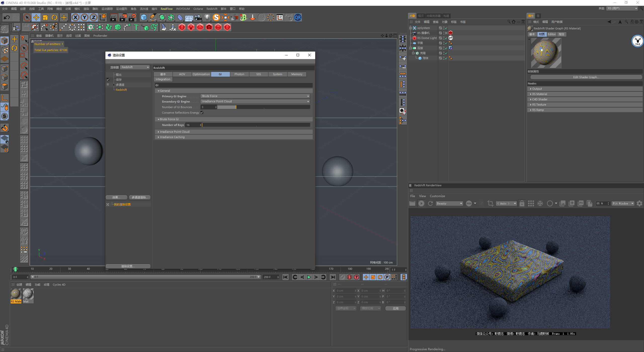The width and height of the screenshot is (644, 352).
Task: Toggle Conserve Reflections Energy checkbox
Action: 202,113
